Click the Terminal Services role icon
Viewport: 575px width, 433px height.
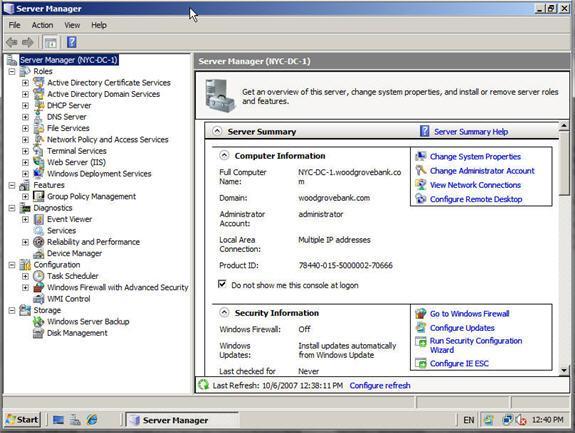[39, 151]
